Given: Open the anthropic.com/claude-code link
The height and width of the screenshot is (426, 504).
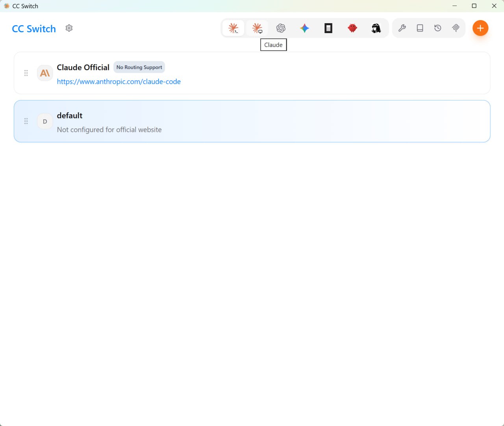Looking at the screenshot, I should click(x=119, y=81).
